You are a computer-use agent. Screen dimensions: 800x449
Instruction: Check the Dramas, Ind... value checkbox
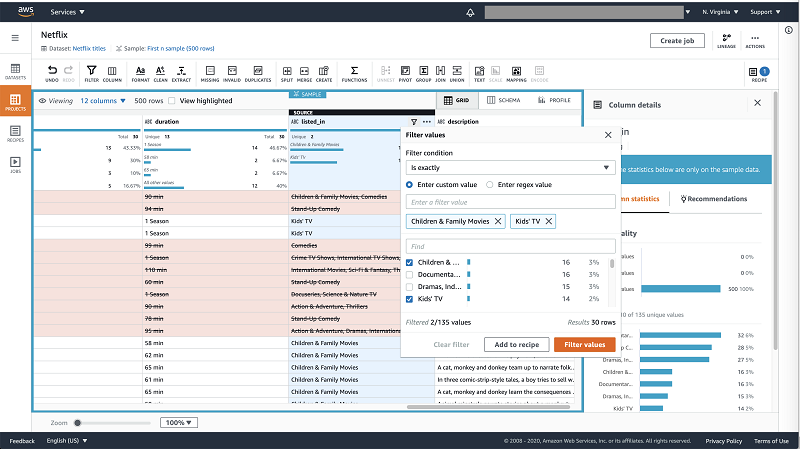coord(409,287)
